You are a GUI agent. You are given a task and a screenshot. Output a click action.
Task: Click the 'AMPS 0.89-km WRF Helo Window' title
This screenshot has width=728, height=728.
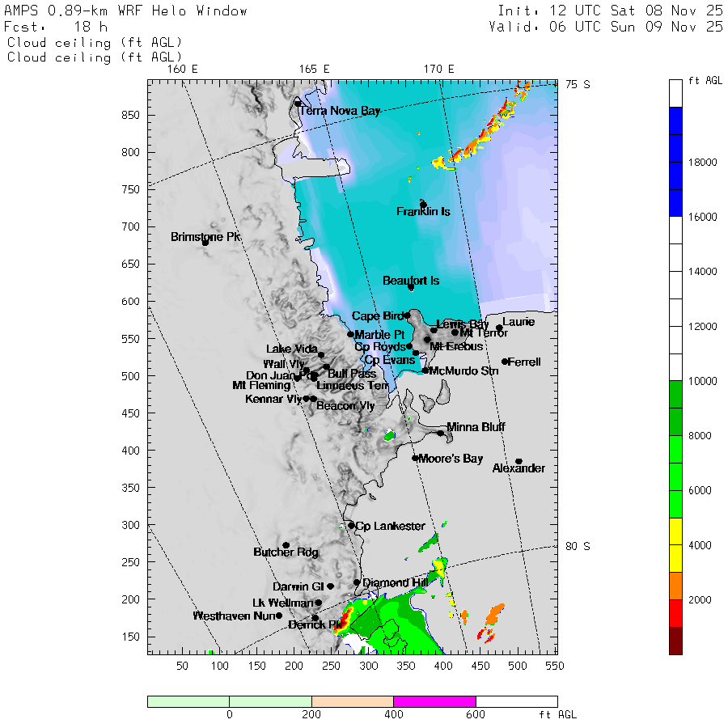pyautogui.click(x=126, y=11)
